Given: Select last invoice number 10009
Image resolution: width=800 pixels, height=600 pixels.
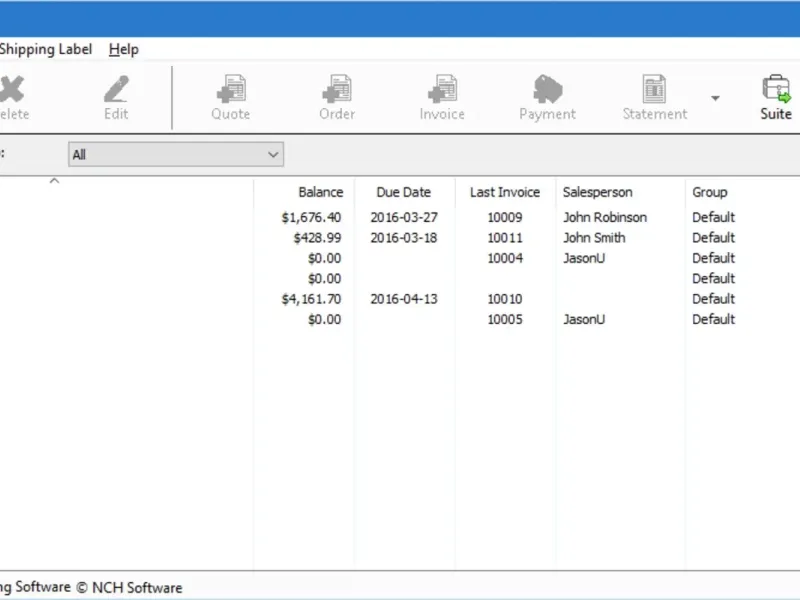Looking at the screenshot, I should (505, 217).
